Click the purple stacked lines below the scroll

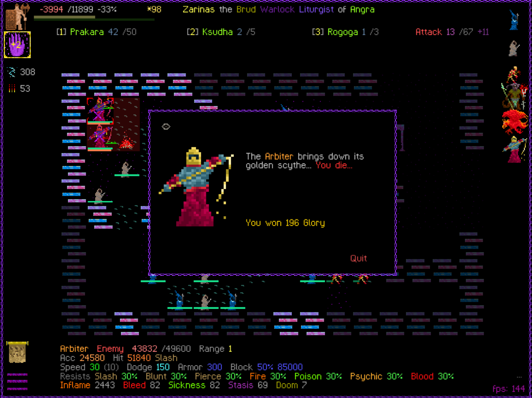pos(17,381)
